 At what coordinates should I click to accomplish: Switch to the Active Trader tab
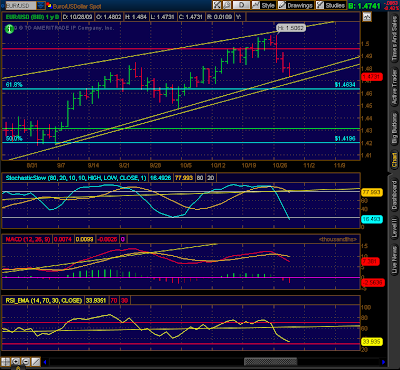394,88
